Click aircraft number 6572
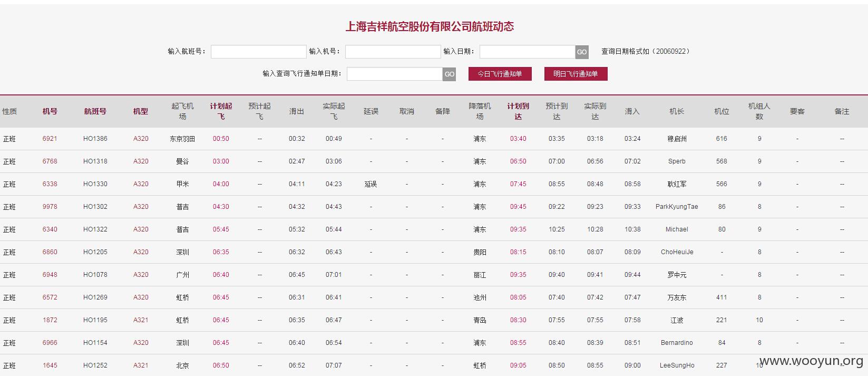 coord(50,297)
